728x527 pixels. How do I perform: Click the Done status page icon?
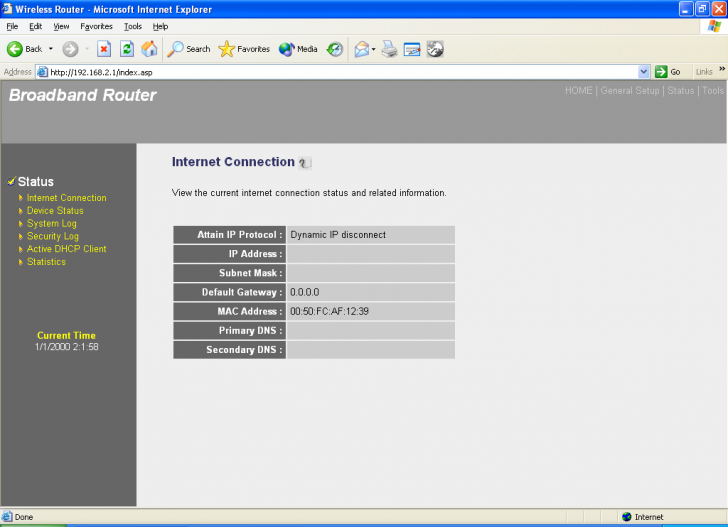point(7,516)
